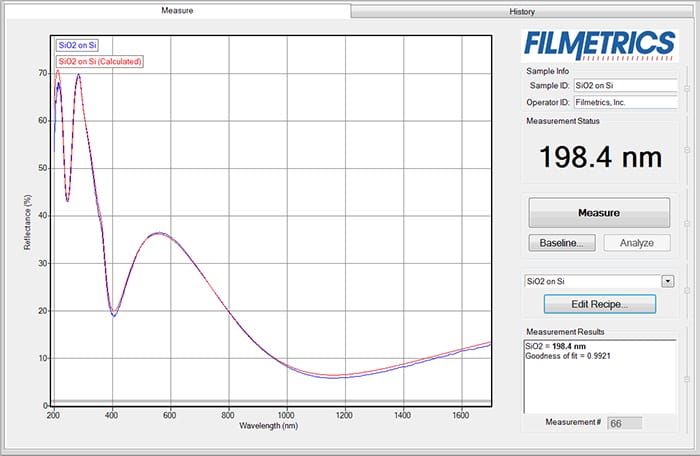Image resolution: width=700 pixels, height=456 pixels.
Task: Open the Edit Recipe... dialog
Action: pyautogui.click(x=599, y=304)
